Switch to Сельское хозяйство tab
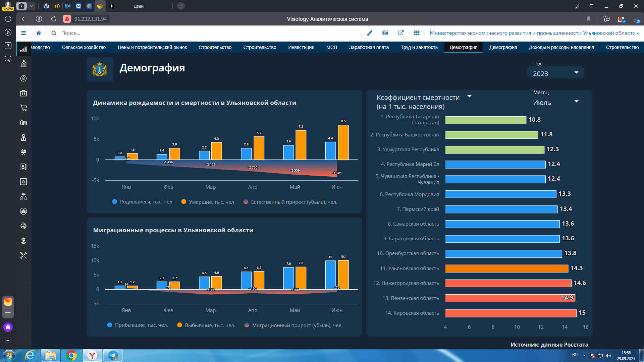This screenshot has width=644, height=362. (x=84, y=47)
